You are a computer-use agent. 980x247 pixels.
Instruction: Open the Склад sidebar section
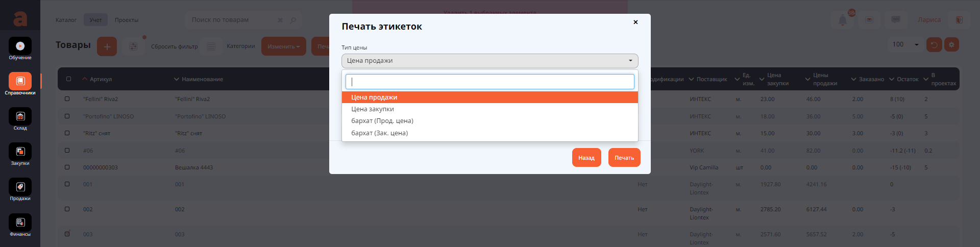[x=20, y=117]
